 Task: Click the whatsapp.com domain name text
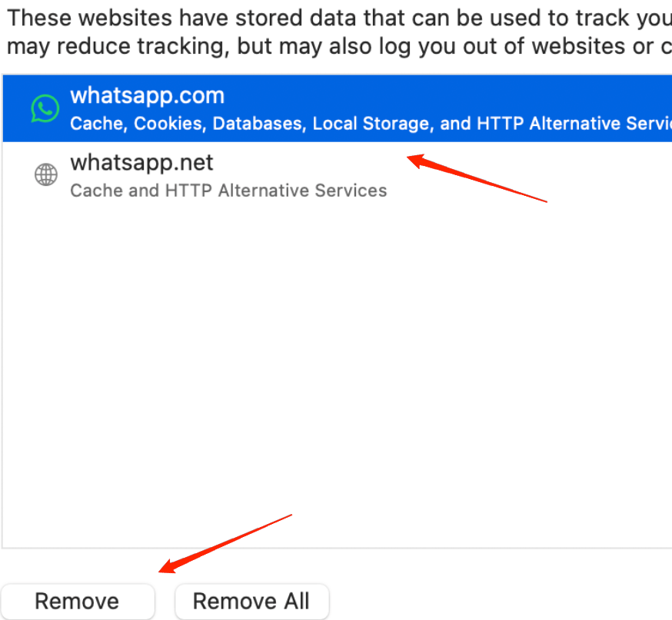[147, 96]
